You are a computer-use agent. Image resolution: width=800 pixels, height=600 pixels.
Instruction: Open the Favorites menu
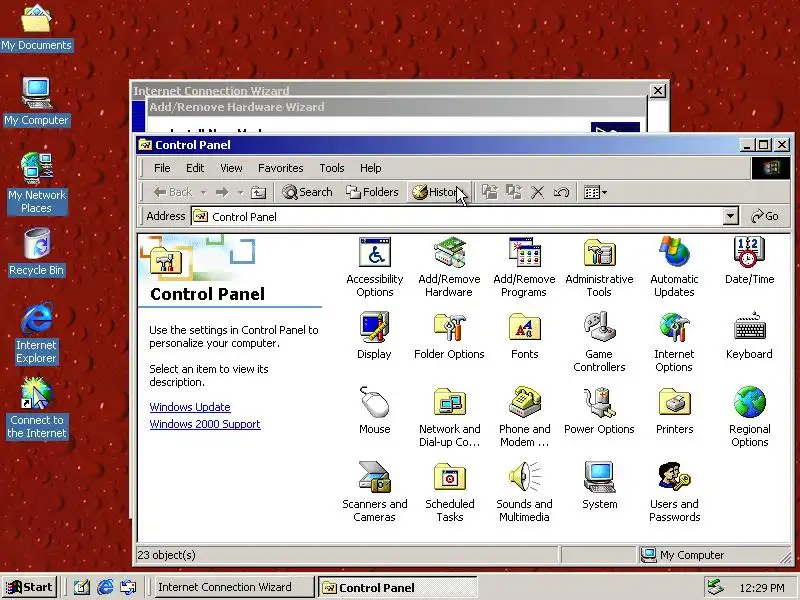click(281, 168)
